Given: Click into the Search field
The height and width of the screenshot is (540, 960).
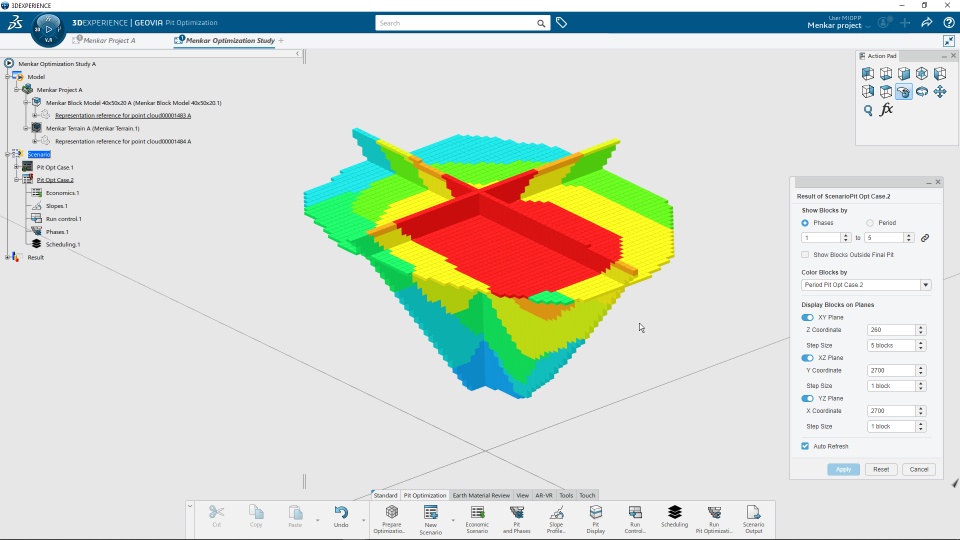Looking at the screenshot, I should pos(456,23).
